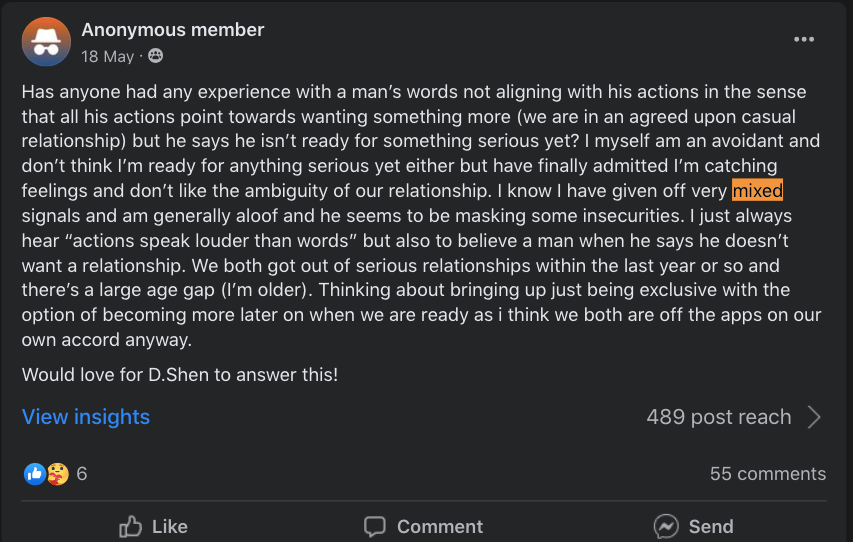This screenshot has width=853, height=542.
Task: Click the Anonymous member name
Action: click(x=173, y=30)
